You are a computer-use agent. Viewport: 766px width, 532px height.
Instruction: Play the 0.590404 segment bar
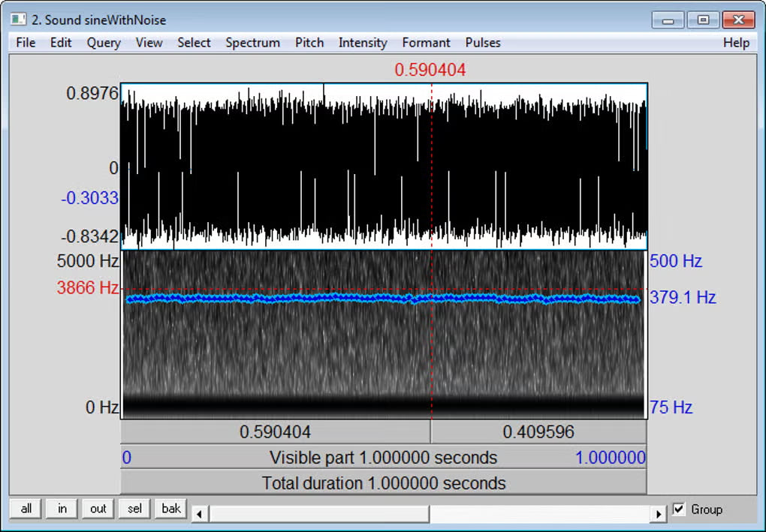(x=275, y=432)
